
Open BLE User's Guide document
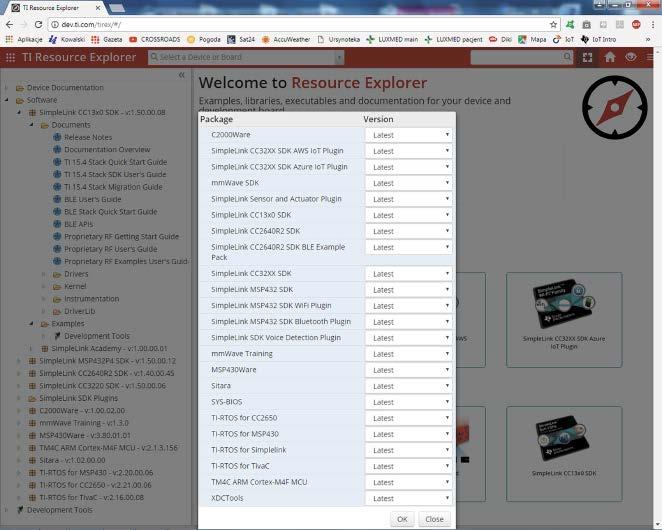[x=92, y=199]
